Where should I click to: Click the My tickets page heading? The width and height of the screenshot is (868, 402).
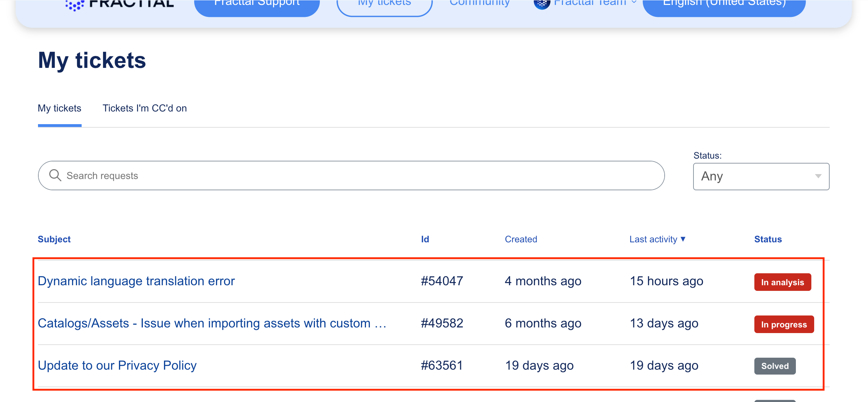pyautogui.click(x=92, y=60)
